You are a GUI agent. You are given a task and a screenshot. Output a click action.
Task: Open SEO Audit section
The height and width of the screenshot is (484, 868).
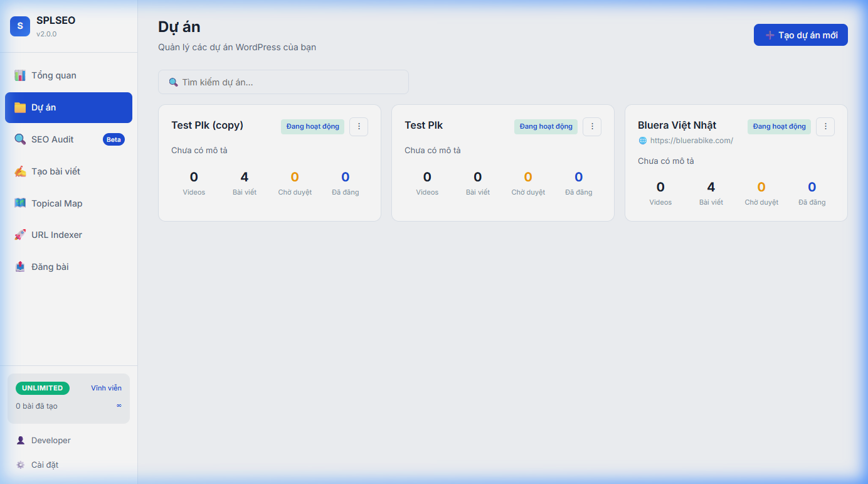click(68, 139)
